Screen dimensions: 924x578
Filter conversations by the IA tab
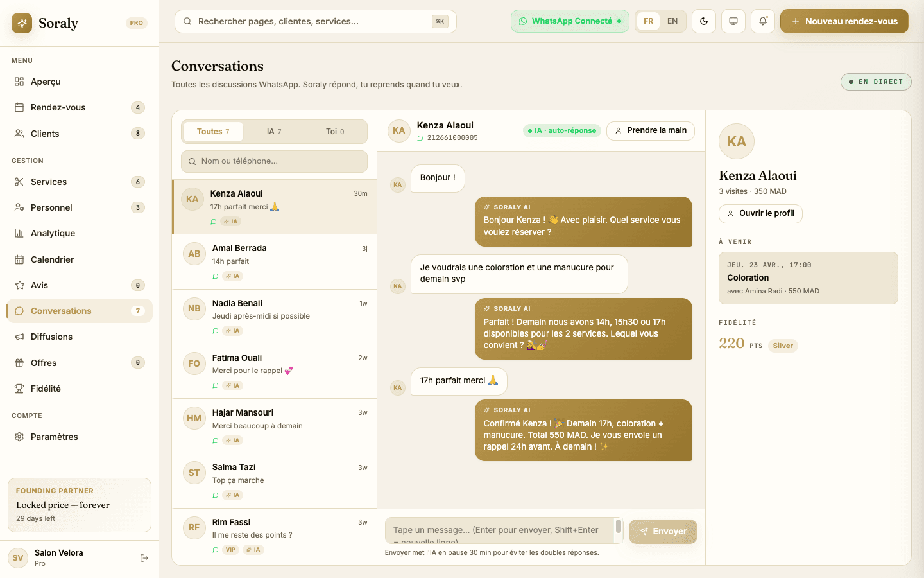click(x=274, y=132)
